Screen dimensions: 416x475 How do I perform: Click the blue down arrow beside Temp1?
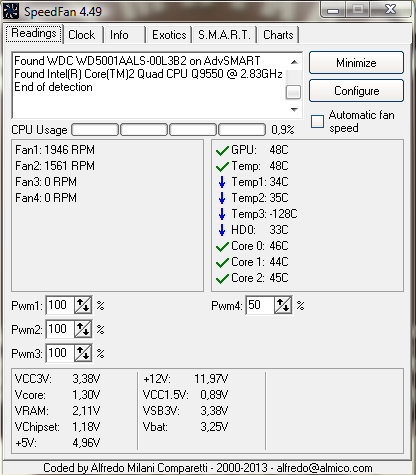tap(222, 182)
